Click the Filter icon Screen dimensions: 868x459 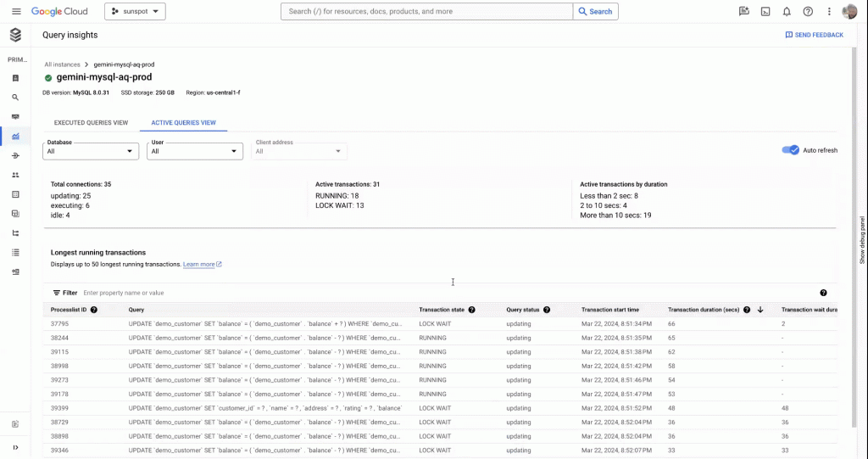point(57,293)
